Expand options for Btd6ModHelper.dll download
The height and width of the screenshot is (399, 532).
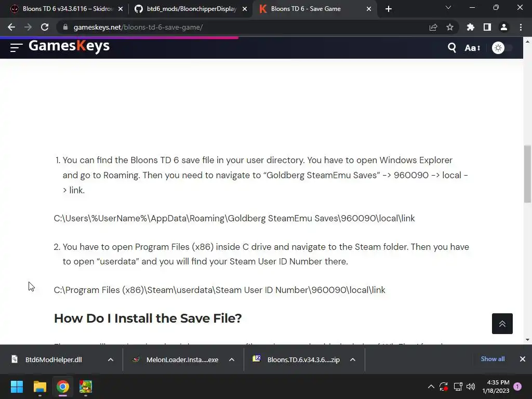coord(111,360)
